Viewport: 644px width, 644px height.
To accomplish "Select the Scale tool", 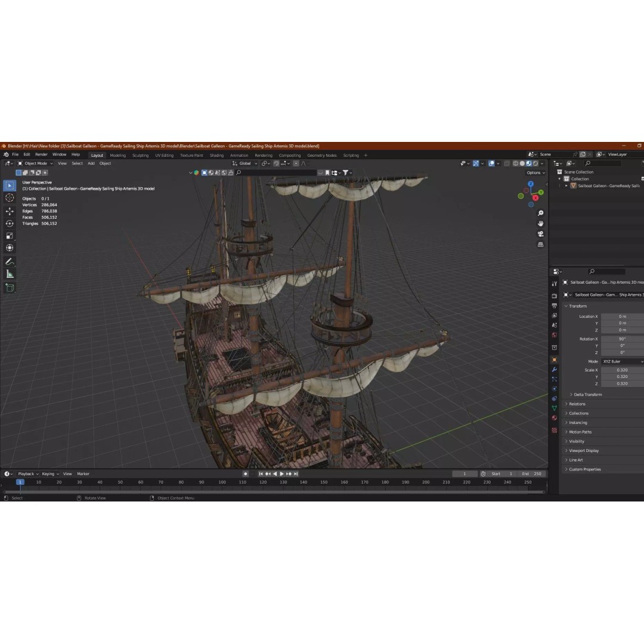I will coord(10,236).
